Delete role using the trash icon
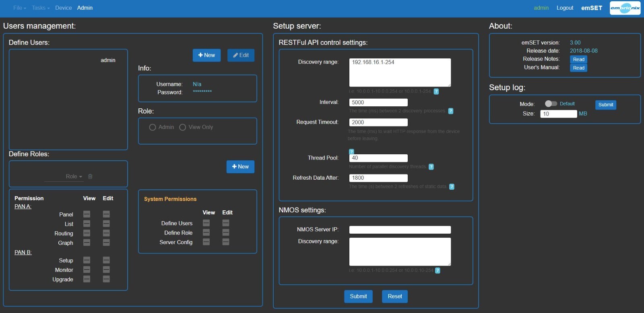The height and width of the screenshot is (313, 644). [90, 176]
